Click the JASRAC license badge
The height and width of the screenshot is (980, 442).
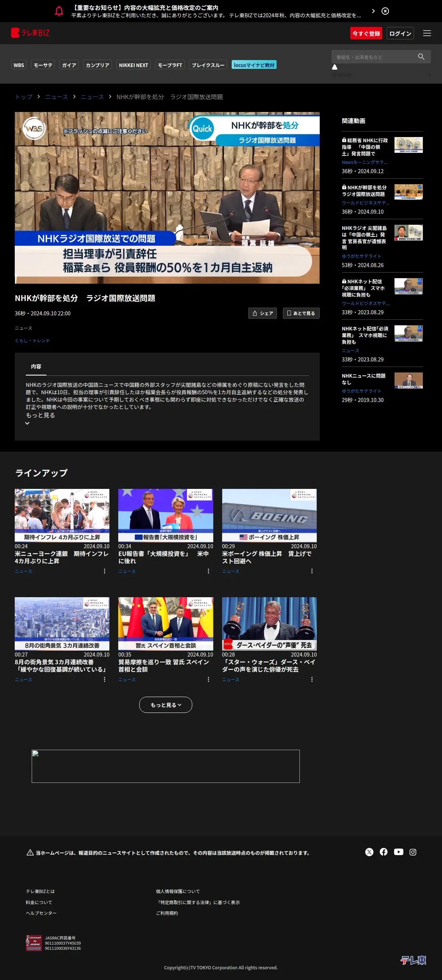pyautogui.click(x=34, y=943)
